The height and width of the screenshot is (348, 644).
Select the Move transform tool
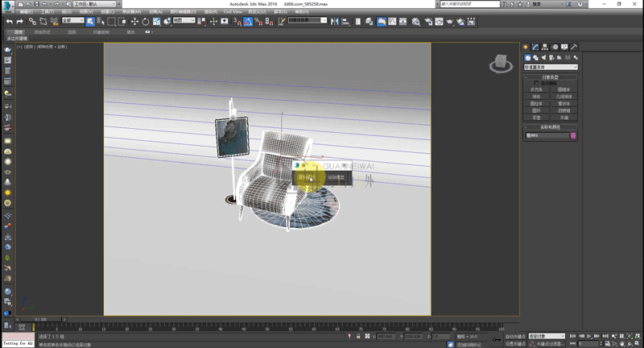coord(134,21)
